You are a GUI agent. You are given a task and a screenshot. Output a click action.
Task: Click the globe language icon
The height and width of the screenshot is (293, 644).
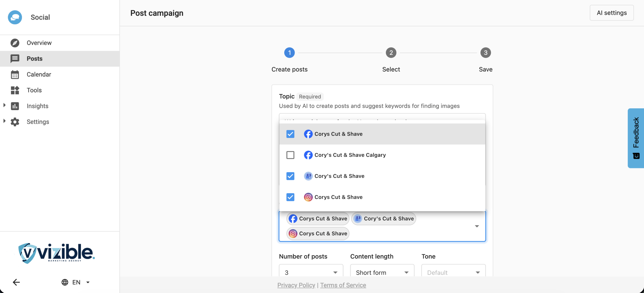(65, 282)
